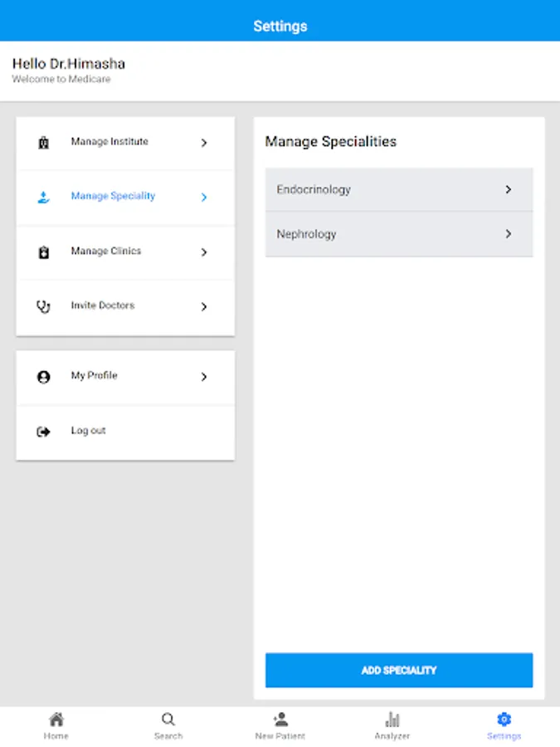
Task: Click the My Profile avatar icon
Action: (44, 377)
